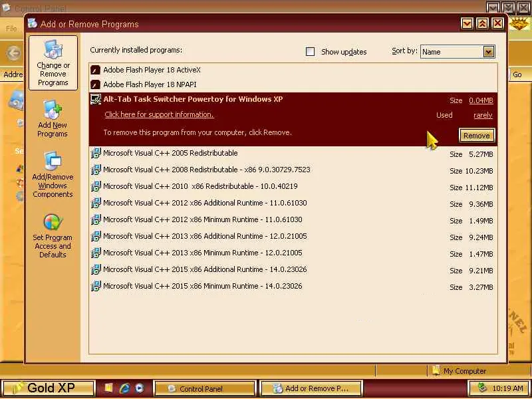Switch to Control Panel taskbar button
Screen dimensions: 532x399
tap(204, 388)
